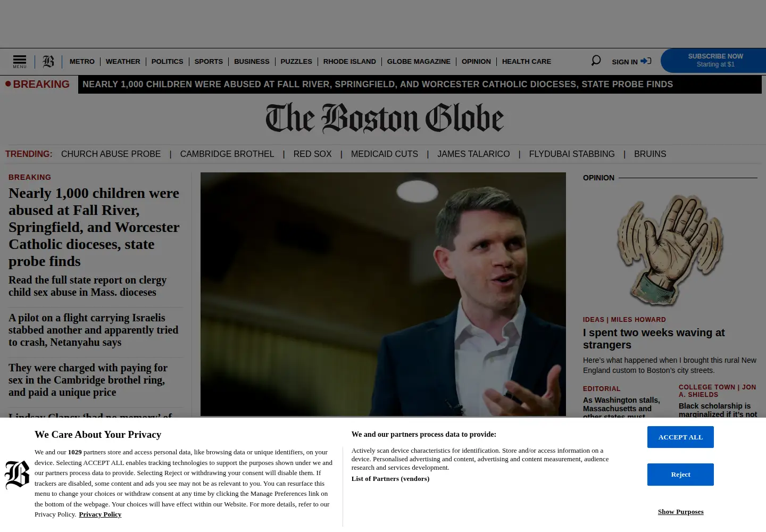Open the pilot stabbing Netanyahu article
Viewport: 766px width, 532px height.
point(94,330)
